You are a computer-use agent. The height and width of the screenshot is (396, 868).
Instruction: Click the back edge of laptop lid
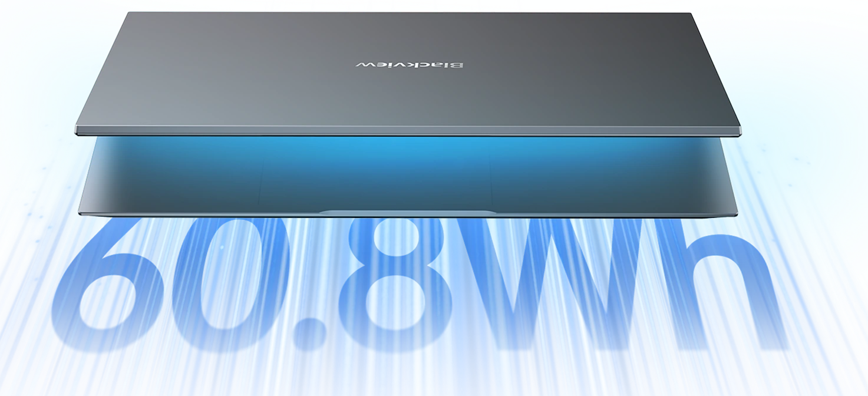pyautogui.click(x=408, y=11)
